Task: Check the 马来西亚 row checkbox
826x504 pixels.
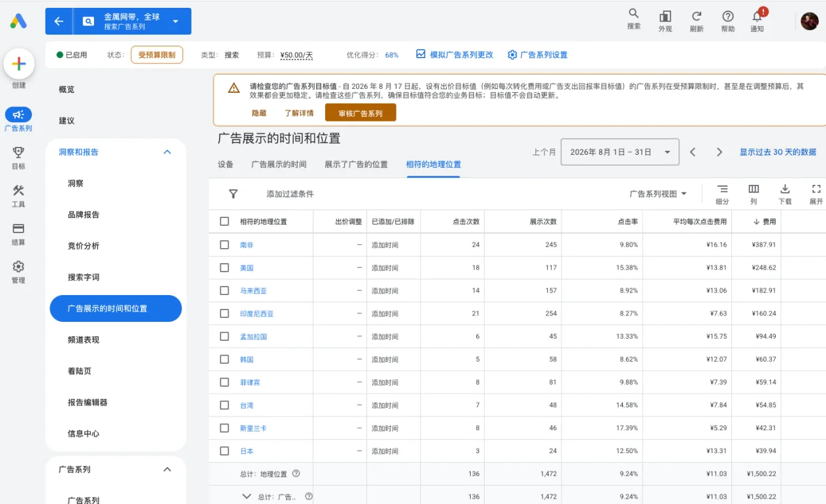Action: coord(225,291)
